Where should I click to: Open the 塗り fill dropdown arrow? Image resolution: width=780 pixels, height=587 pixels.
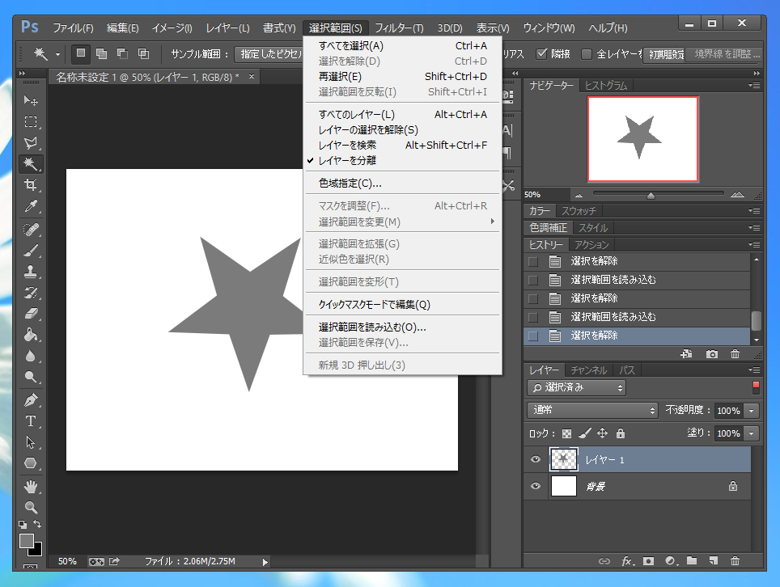point(752,434)
